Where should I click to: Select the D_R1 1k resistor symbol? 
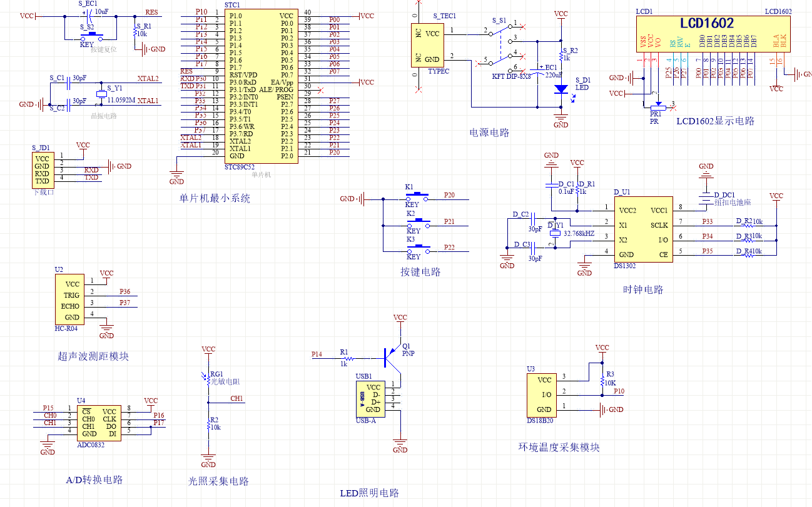tap(577, 189)
